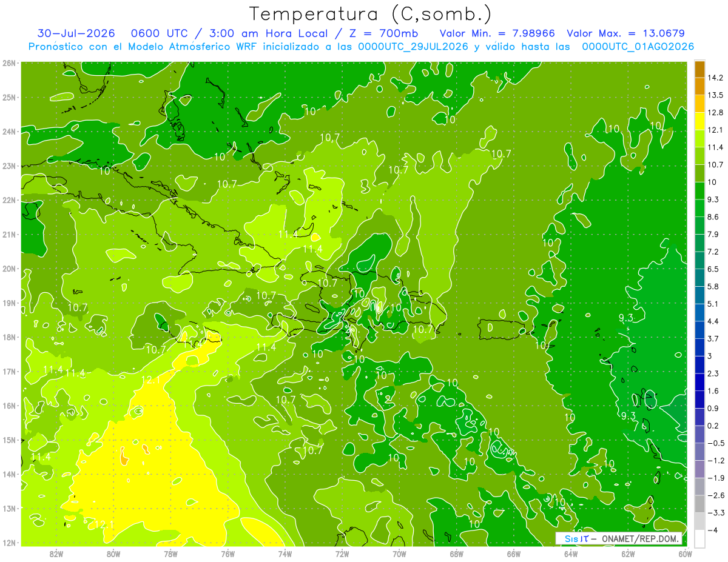
Task: Click the 14.2 legend label
Action: coord(715,78)
